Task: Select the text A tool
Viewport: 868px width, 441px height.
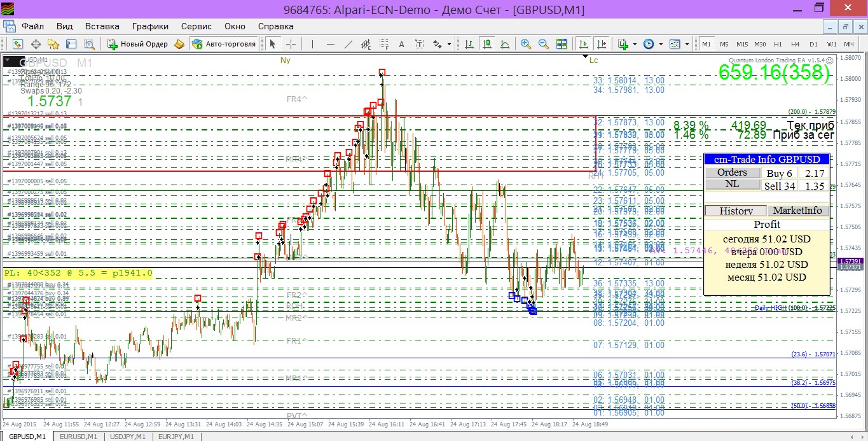Action: click(401, 44)
